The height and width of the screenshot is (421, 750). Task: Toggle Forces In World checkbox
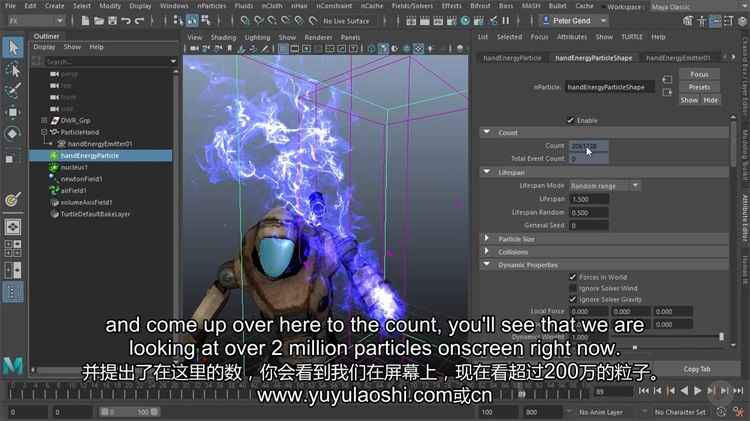click(573, 277)
